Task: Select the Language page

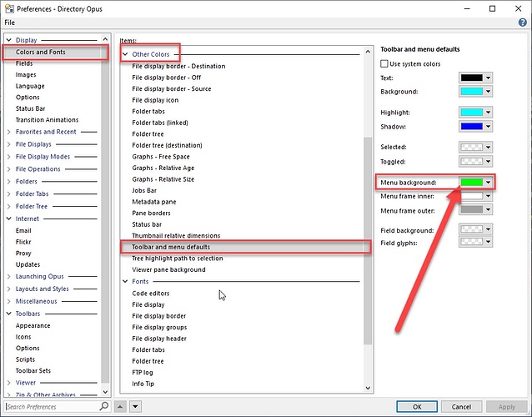Action: (30, 86)
